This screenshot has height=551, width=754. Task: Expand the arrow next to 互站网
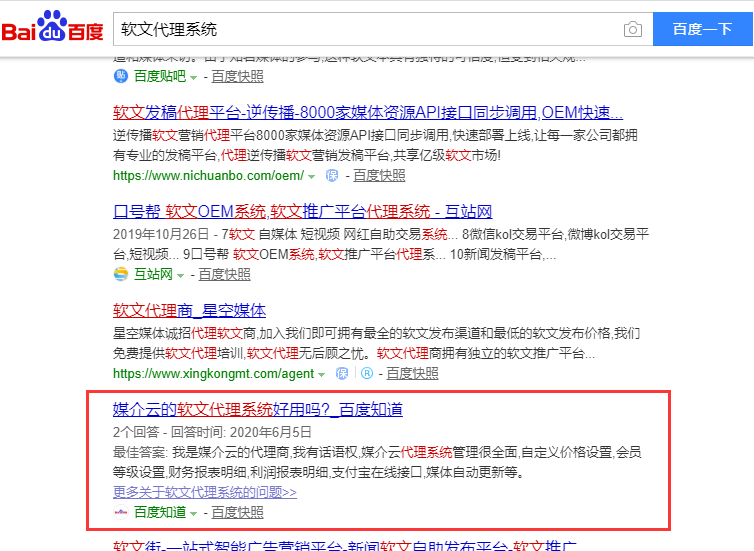coord(180,275)
